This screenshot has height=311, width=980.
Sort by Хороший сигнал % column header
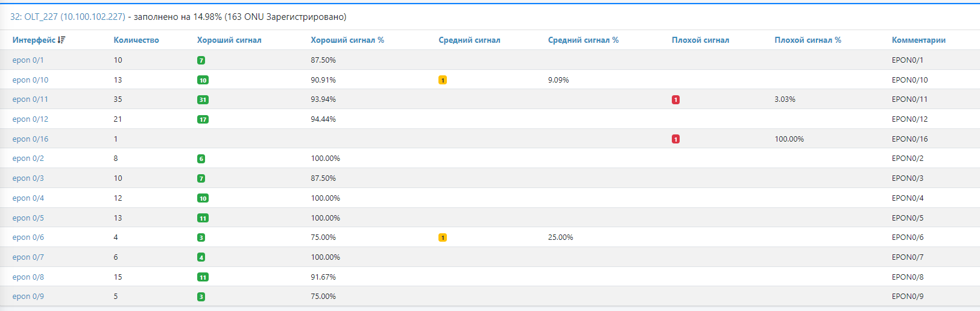(x=347, y=40)
